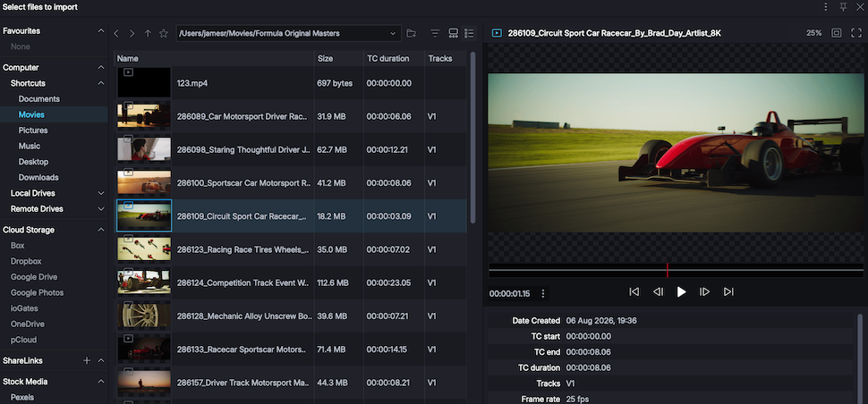Collapse the Shortcuts group

click(x=101, y=83)
